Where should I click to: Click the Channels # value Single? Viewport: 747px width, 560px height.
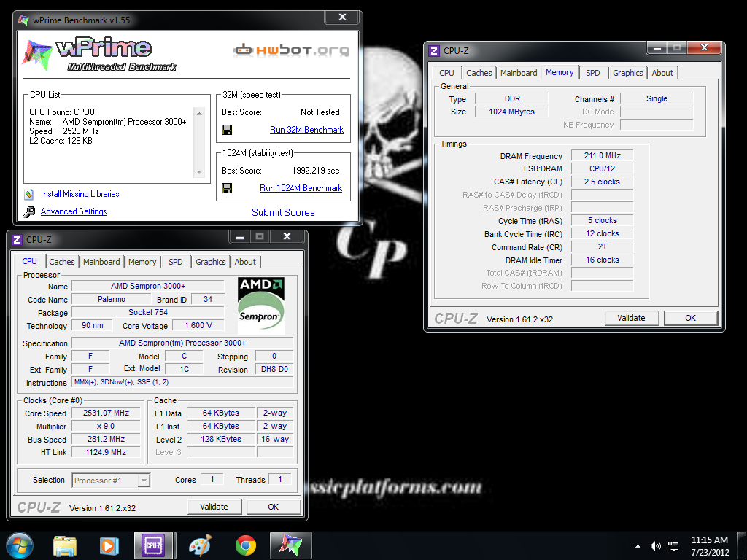(x=657, y=99)
